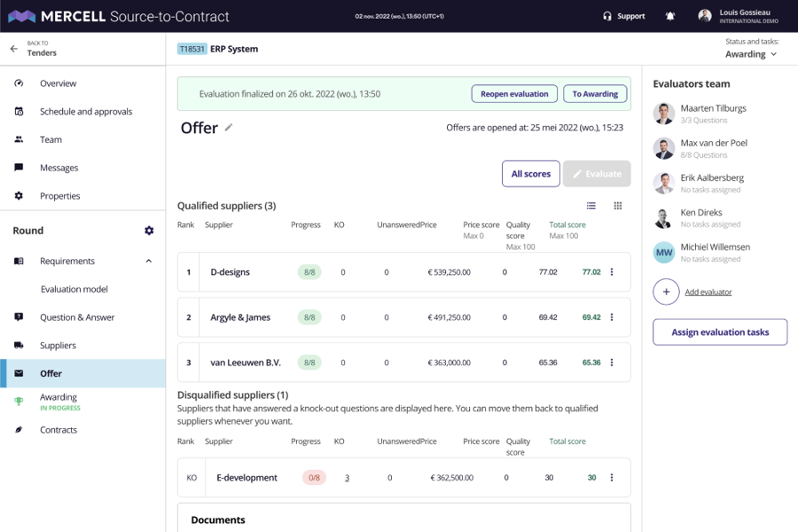Go to Schedule and approvals
This screenshot has width=798, height=532.
(x=86, y=112)
